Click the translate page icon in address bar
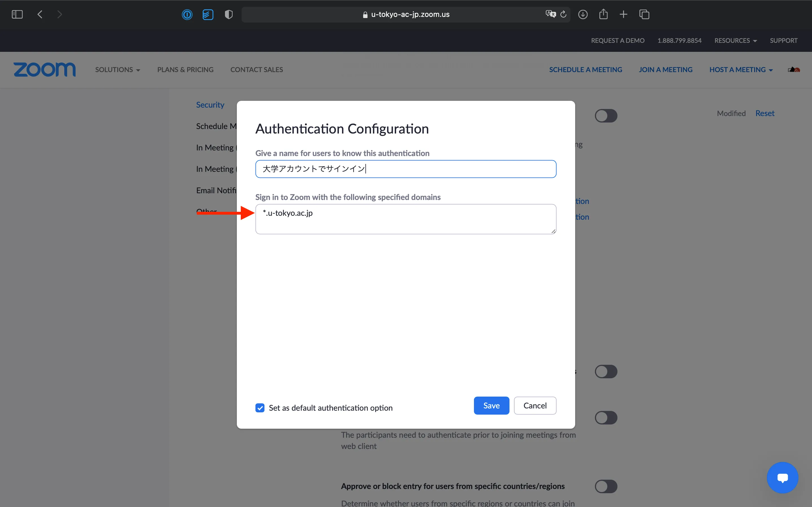Screen dimensions: 812x507 coord(550,14)
